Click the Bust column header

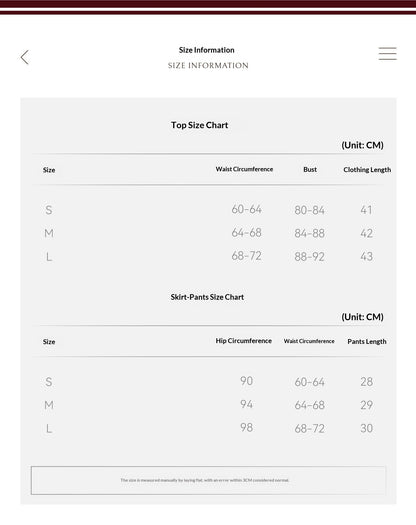pyautogui.click(x=310, y=169)
